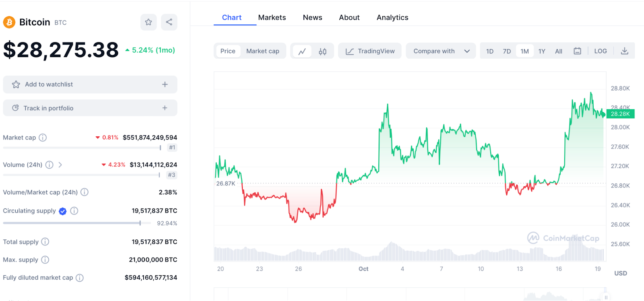Click the #3 volume rank badge
The width and height of the screenshot is (644, 301).
tap(172, 175)
